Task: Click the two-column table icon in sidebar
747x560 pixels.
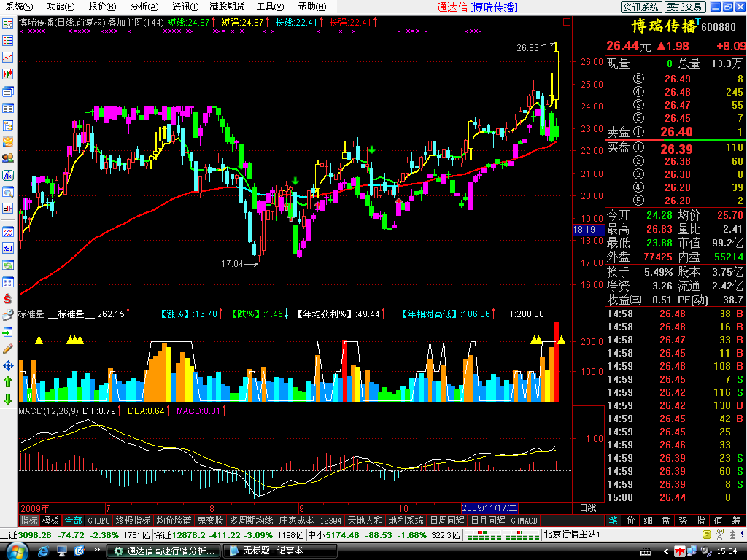Action: (7, 108)
